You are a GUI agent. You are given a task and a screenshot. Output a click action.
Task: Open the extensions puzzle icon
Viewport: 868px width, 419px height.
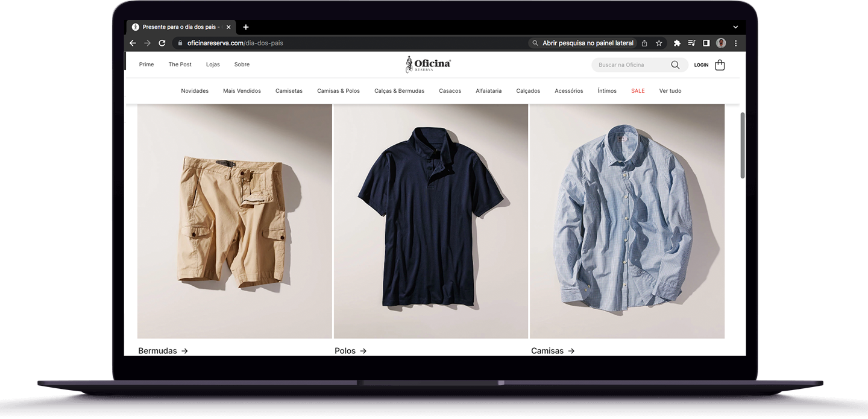pos(677,43)
